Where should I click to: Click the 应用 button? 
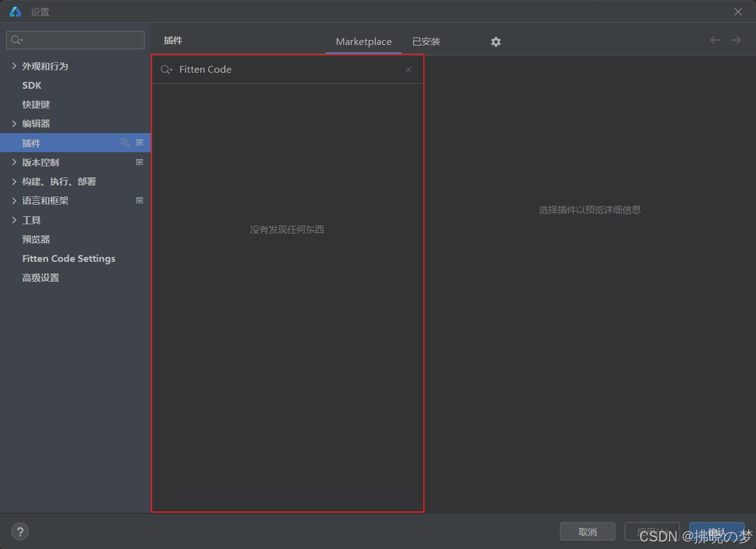[652, 532]
